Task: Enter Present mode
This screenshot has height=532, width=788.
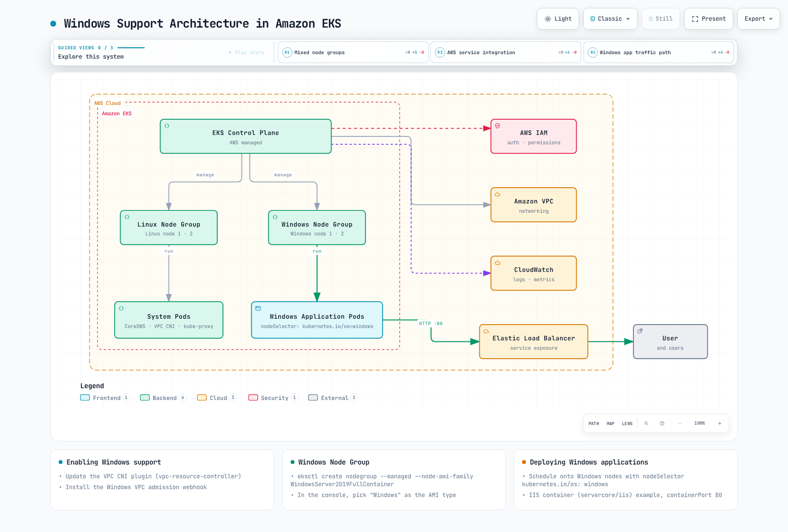Action: [709, 19]
